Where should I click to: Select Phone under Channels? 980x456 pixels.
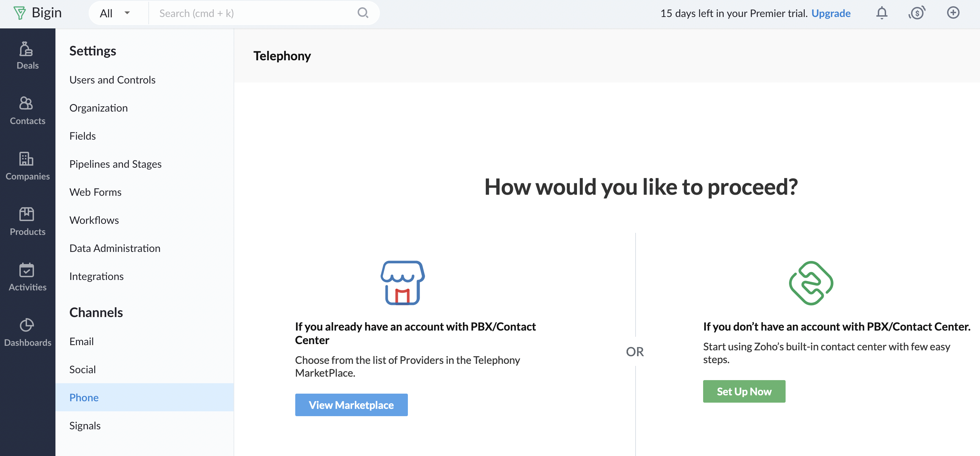tap(145, 397)
